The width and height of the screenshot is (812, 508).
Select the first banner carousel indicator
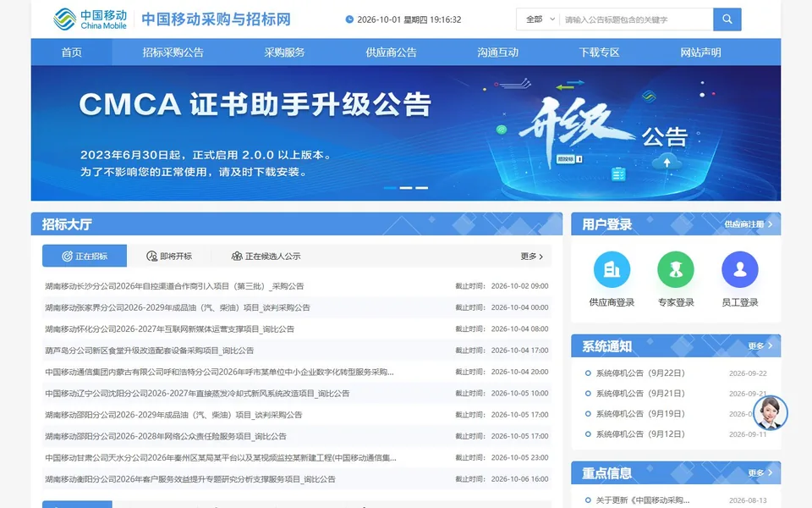[x=390, y=188]
